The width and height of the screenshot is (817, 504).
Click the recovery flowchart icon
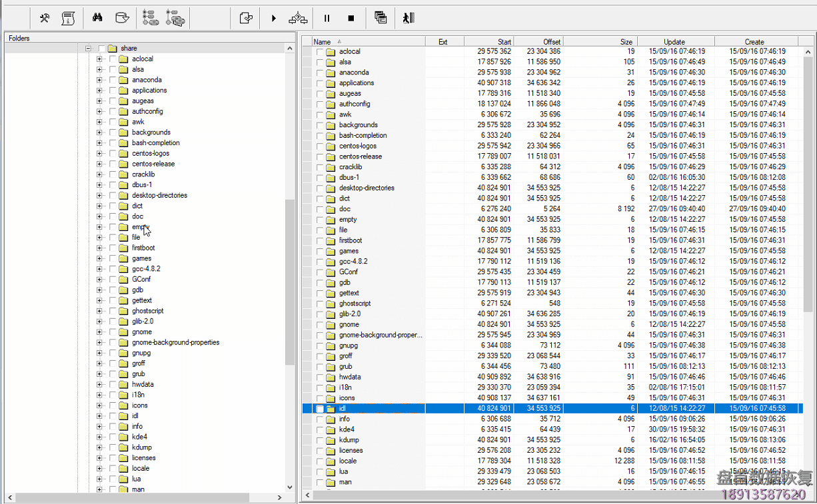click(298, 17)
